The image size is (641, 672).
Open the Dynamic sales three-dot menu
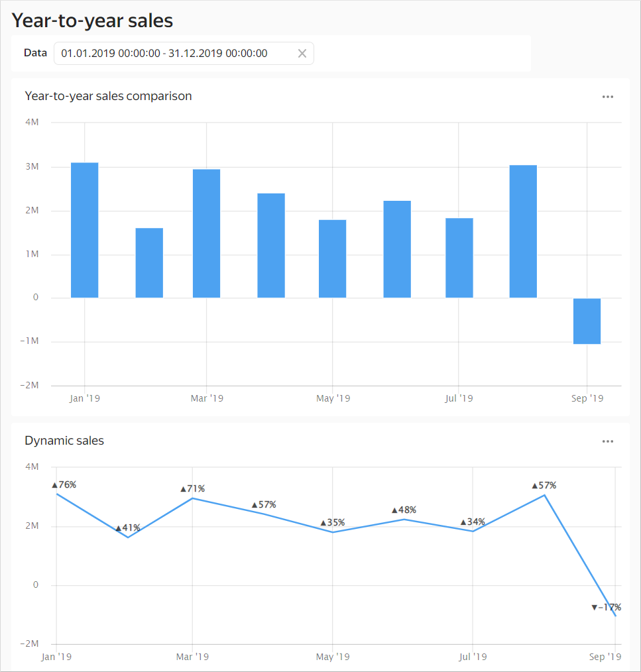pos(607,441)
